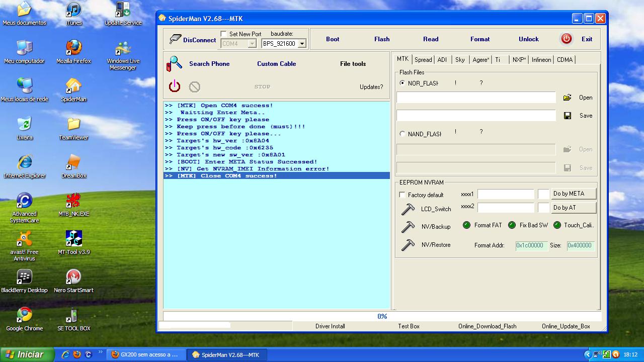644x362 pixels.
Task: Select the NOR_FLASH radio button
Action: tap(402, 83)
